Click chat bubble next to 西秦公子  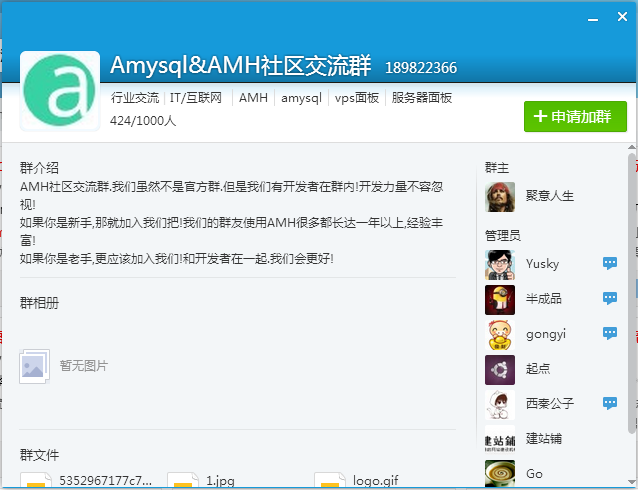pos(609,403)
